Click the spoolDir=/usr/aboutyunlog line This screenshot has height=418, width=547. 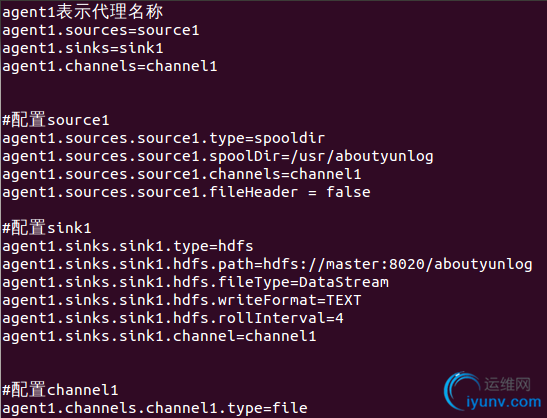218,157
